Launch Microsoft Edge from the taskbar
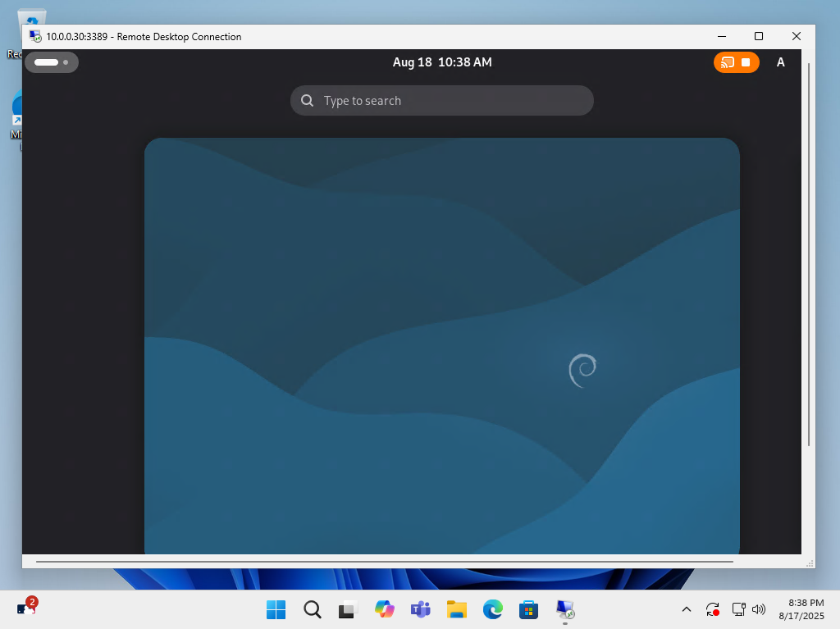This screenshot has height=629, width=840. (492, 609)
